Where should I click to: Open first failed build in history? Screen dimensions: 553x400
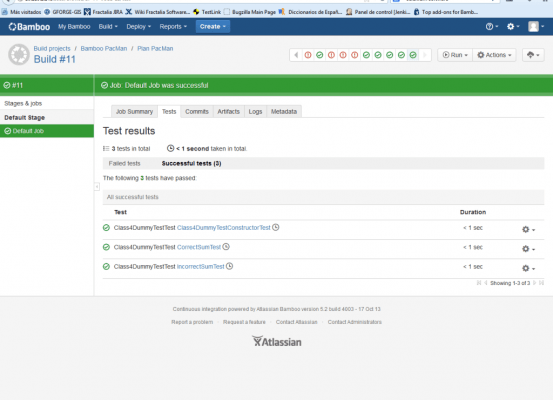[308, 55]
